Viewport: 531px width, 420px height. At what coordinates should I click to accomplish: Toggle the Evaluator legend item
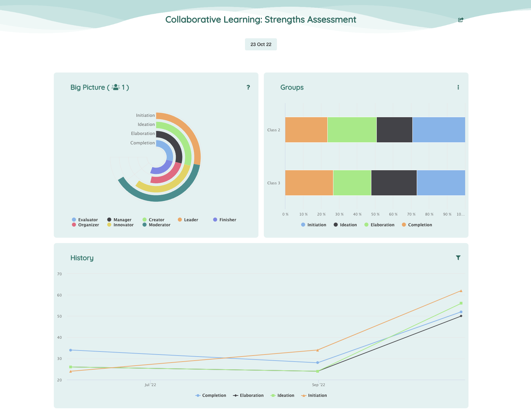pyautogui.click(x=85, y=220)
